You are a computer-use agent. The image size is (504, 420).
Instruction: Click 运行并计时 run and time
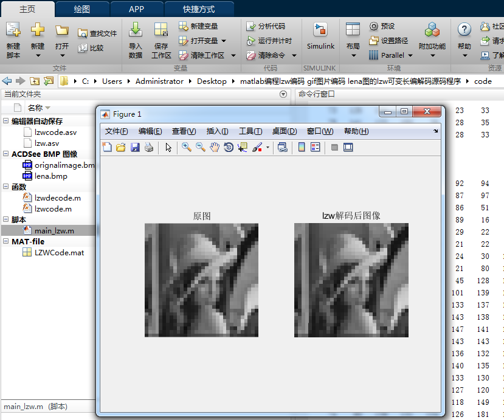pos(269,41)
